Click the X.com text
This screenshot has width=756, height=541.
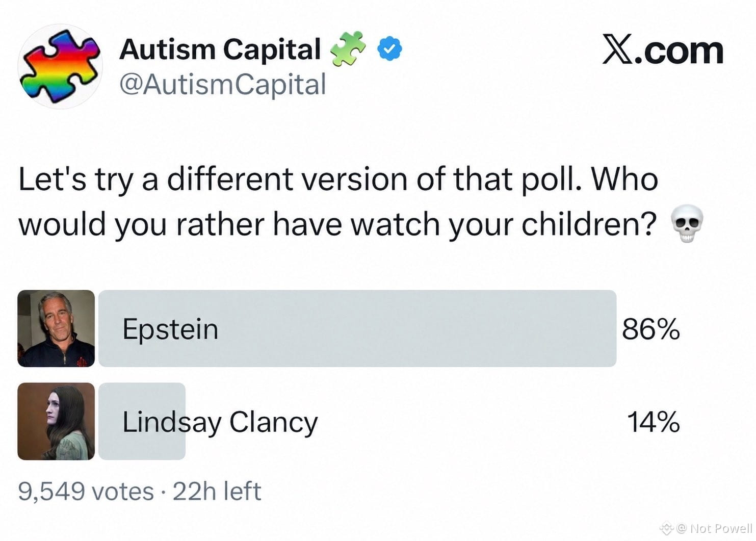(x=663, y=49)
